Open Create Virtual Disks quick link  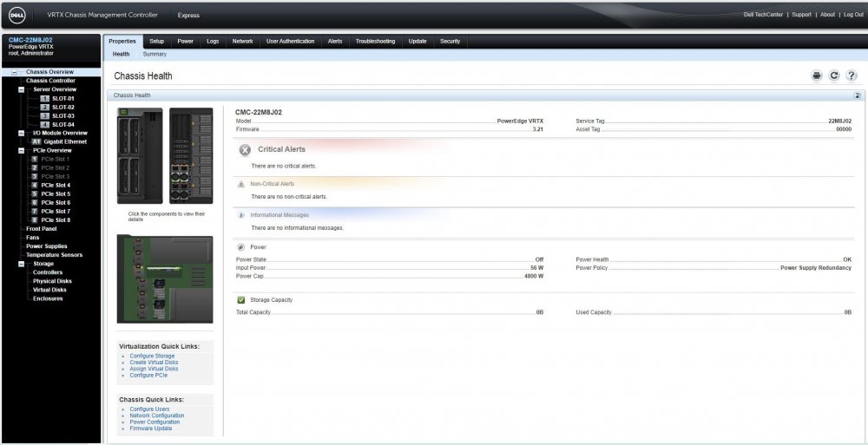click(154, 363)
